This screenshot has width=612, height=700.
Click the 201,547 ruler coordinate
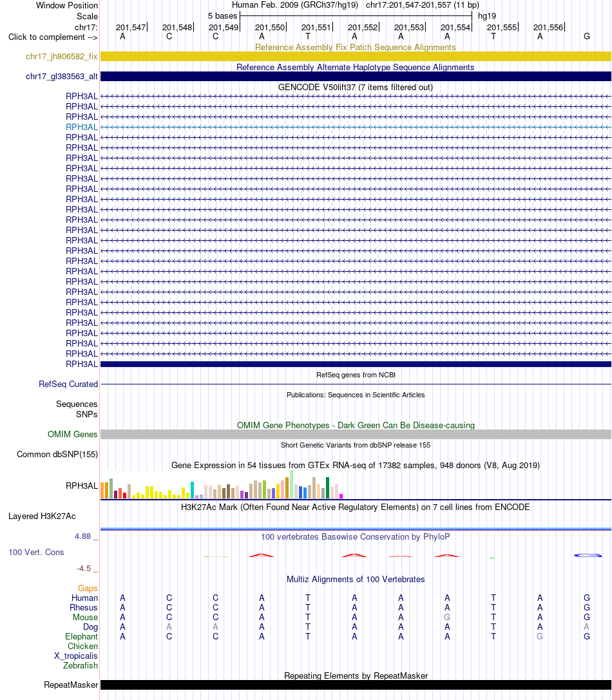pyautogui.click(x=131, y=27)
